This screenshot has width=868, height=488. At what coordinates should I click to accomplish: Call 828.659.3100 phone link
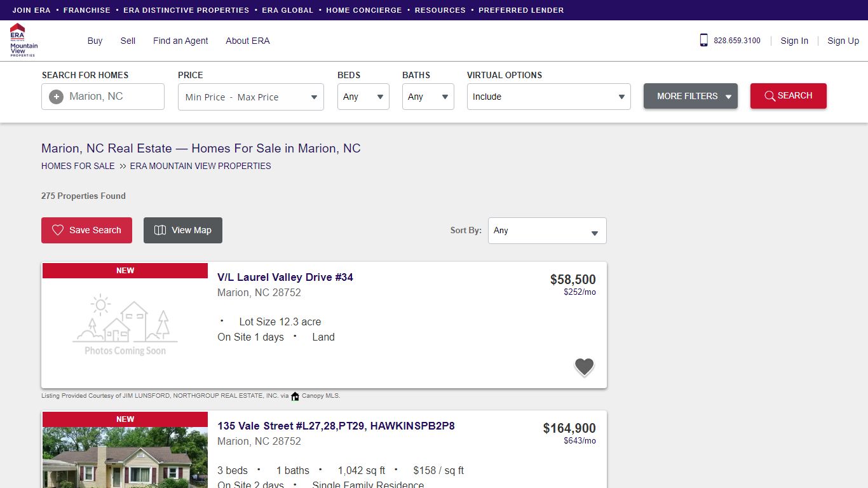[737, 41]
